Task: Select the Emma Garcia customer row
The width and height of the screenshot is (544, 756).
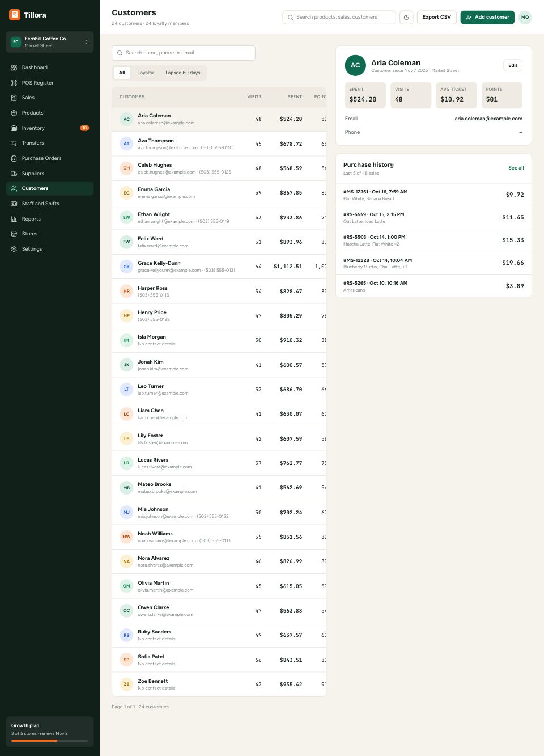Action: 219,193
